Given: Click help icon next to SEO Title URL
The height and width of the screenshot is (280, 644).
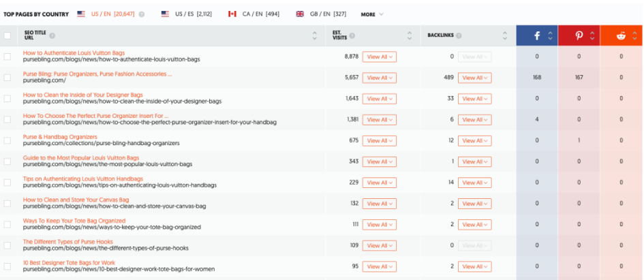Looking at the screenshot, I should 52,35.
